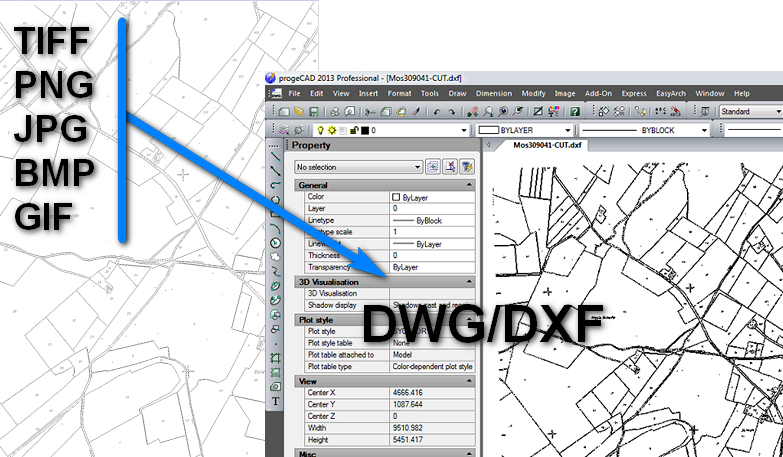The image size is (783, 457).
Task: Click the Undo arrow icon
Action: point(435,111)
